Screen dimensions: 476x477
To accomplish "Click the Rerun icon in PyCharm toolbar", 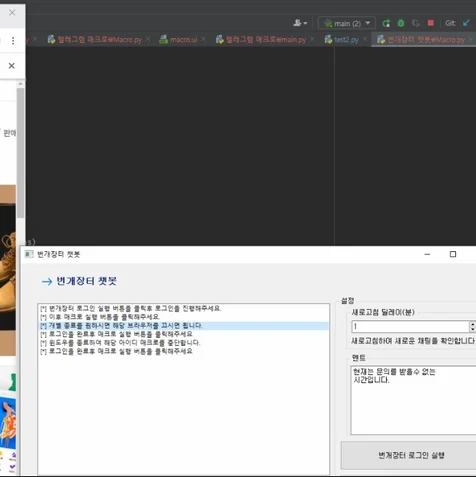I will [x=386, y=23].
